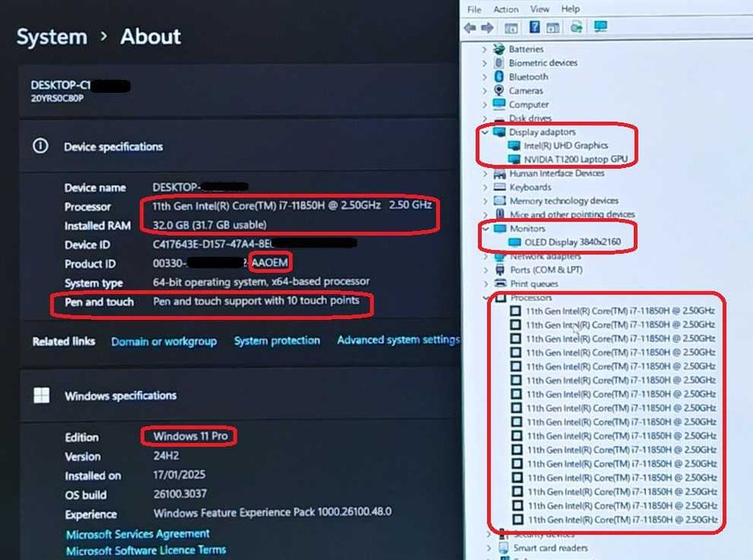Click the Human Interface Devices category icon
This screenshot has width=753, height=560.
[499, 173]
